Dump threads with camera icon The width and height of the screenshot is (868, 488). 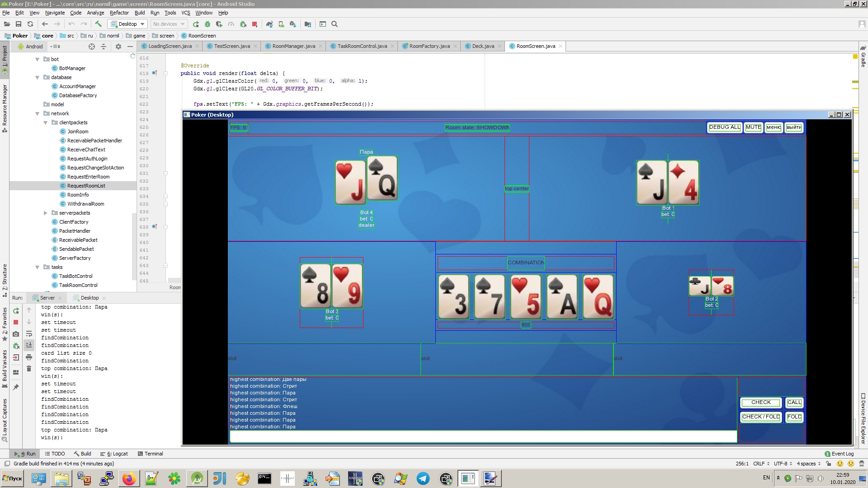click(16, 334)
